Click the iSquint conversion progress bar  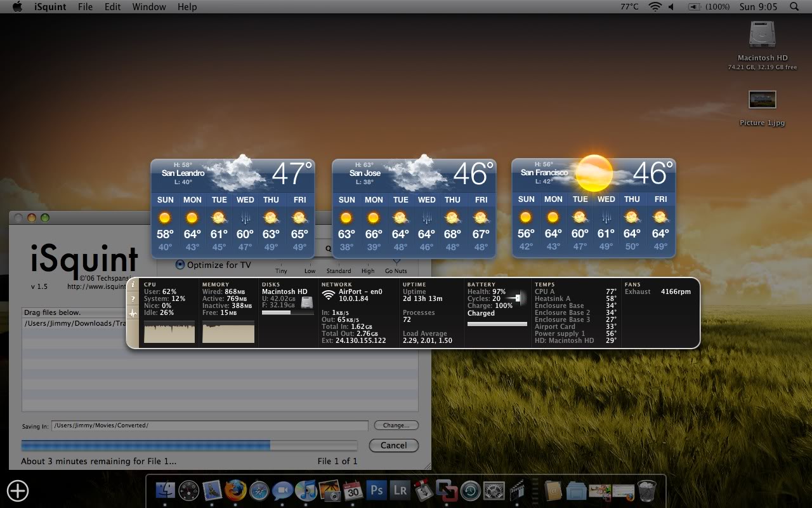click(189, 445)
